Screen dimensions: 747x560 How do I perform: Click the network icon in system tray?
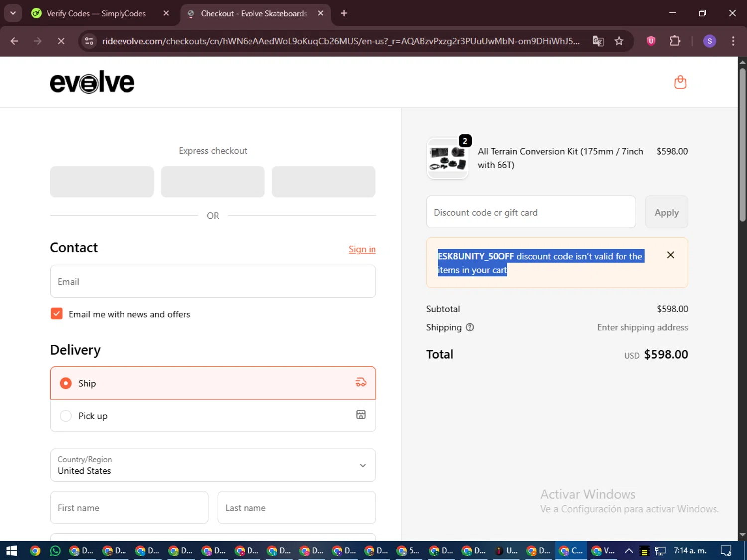(660, 551)
